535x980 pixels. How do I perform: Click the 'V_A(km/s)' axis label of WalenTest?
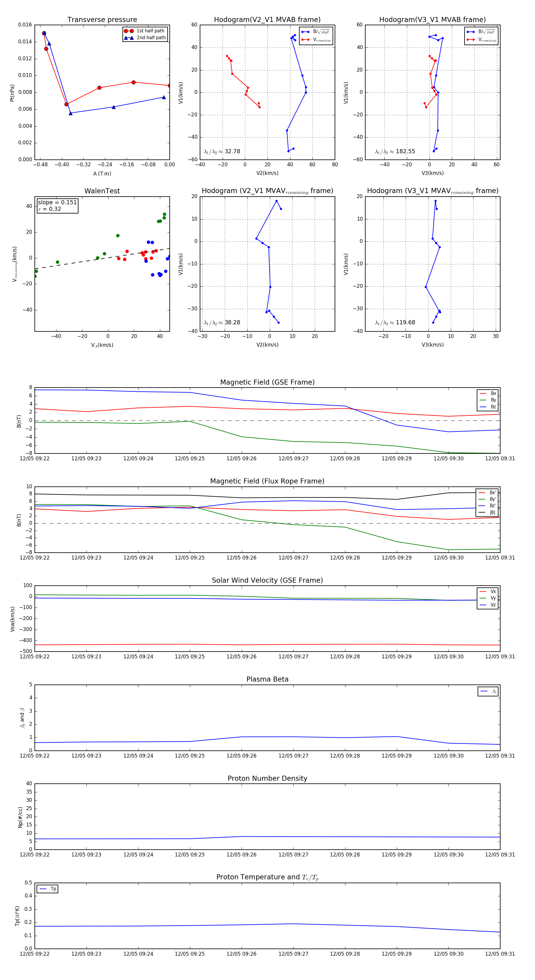[x=102, y=345]
